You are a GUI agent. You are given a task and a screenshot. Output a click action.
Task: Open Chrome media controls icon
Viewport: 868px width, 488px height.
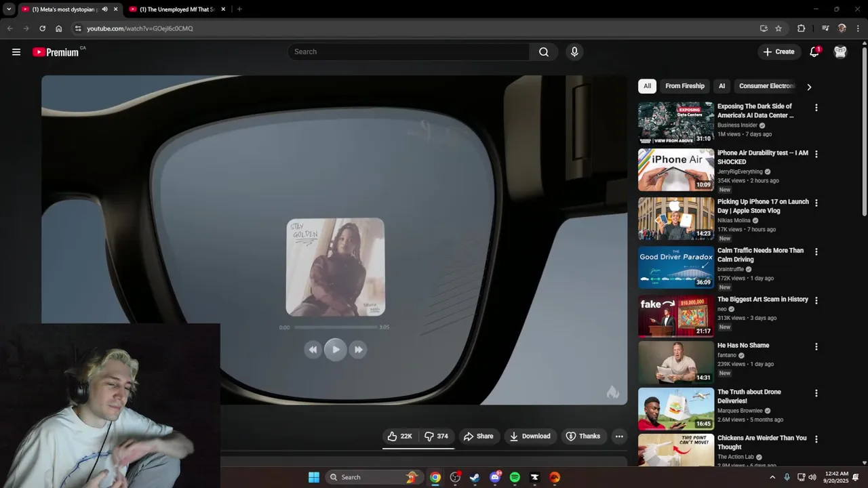(825, 28)
